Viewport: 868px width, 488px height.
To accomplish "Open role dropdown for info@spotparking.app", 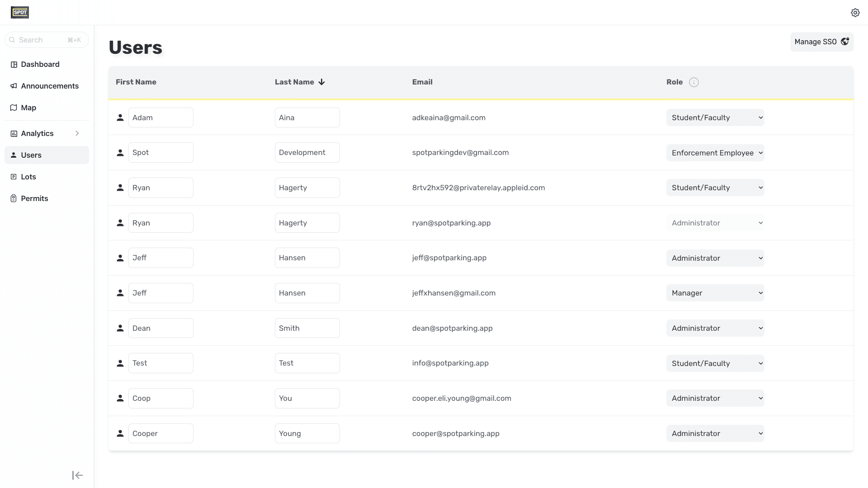I will 715,363.
